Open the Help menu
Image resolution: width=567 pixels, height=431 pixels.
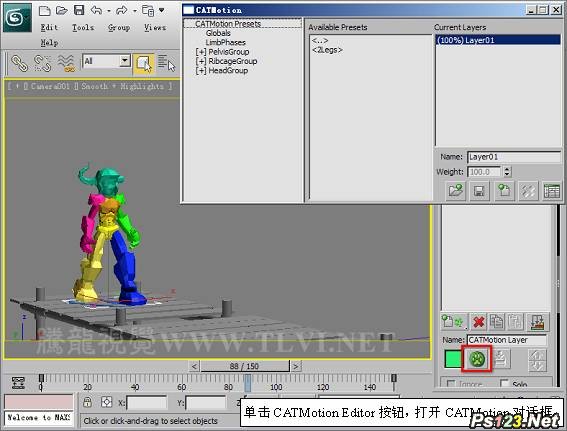49,43
